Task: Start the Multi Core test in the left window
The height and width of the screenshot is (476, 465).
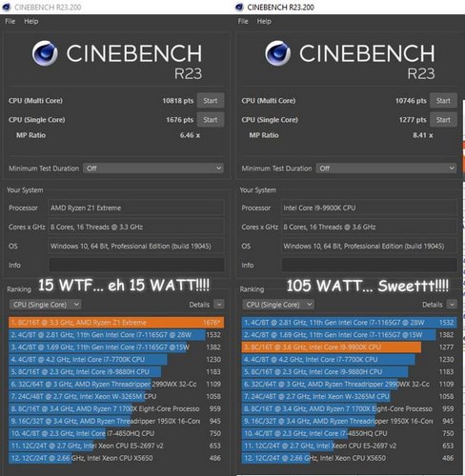Action: click(x=211, y=101)
